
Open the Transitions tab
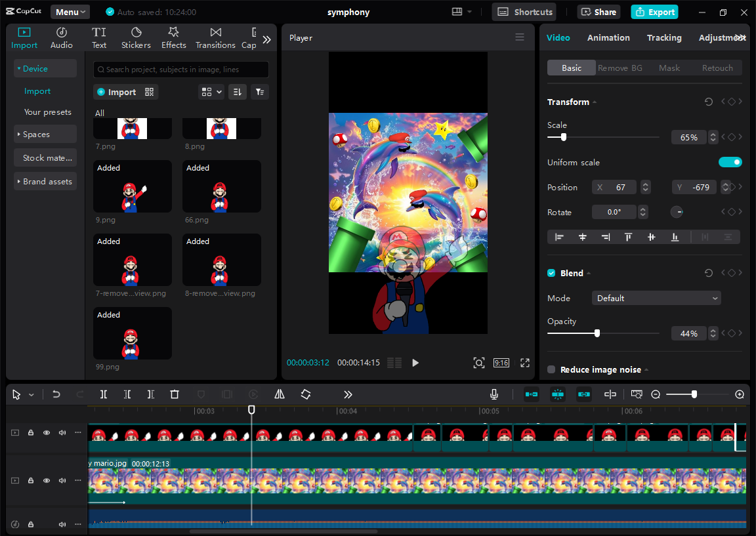point(215,38)
